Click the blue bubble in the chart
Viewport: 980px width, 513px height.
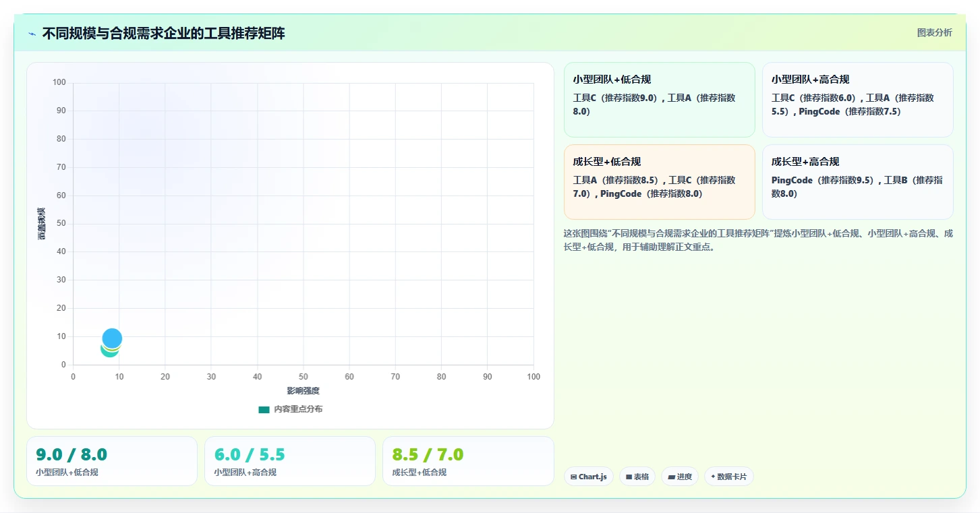point(112,338)
